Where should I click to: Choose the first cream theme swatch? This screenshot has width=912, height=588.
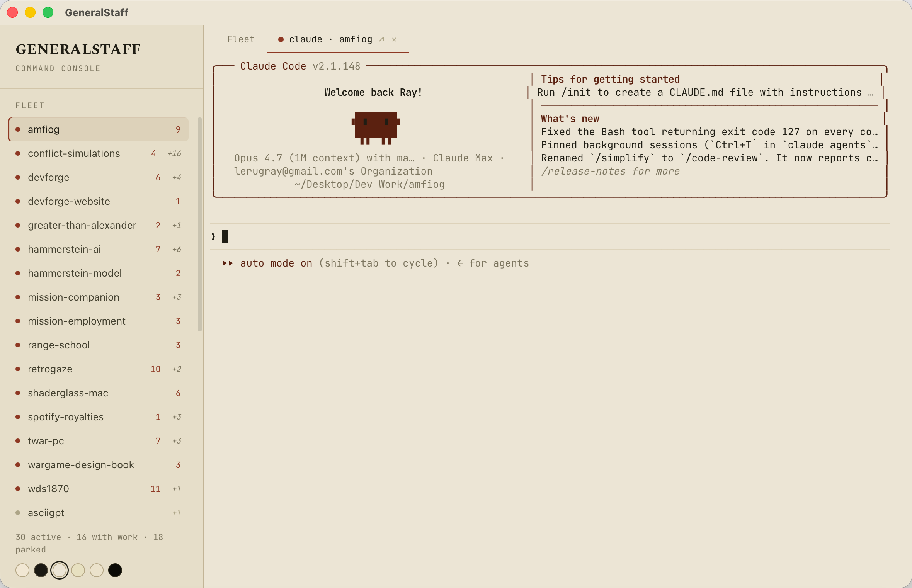click(x=22, y=570)
